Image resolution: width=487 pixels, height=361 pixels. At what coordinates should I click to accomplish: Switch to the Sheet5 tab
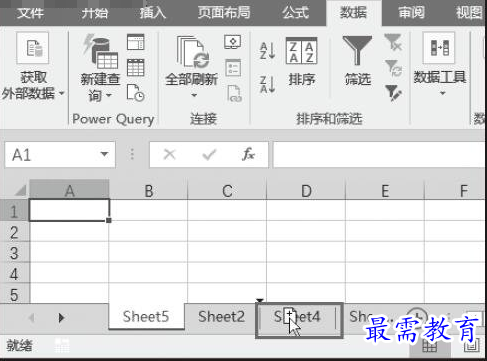pyautogui.click(x=146, y=317)
